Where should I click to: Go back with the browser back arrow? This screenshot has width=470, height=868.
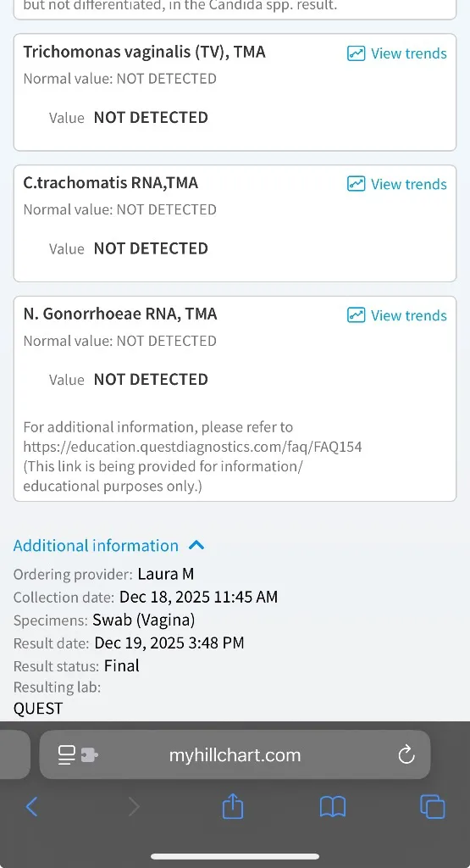(31, 807)
